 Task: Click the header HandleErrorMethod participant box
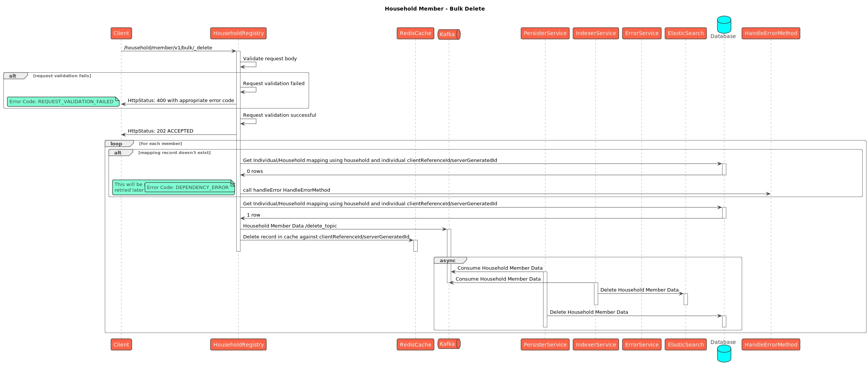point(770,34)
